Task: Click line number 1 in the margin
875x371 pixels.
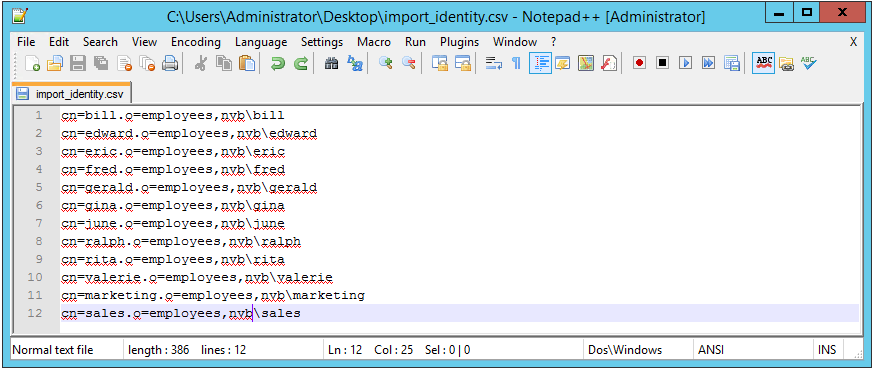Action: (38, 115)
